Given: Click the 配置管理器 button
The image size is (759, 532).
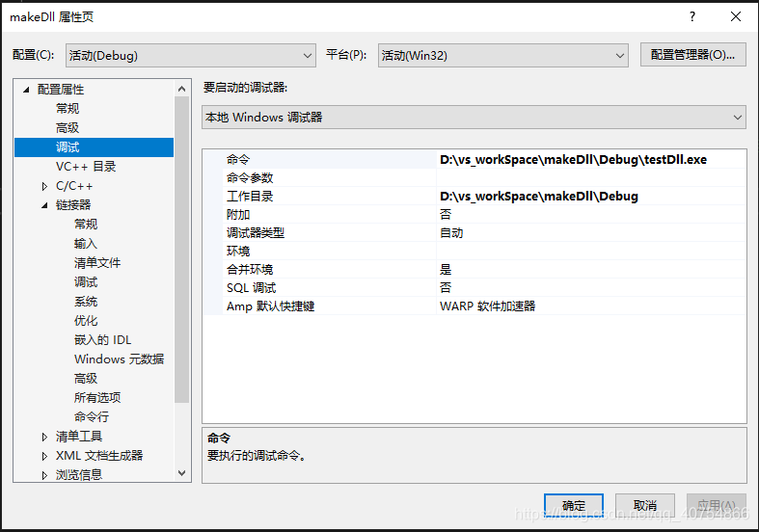Looking at the screenshot, I should 692,55.
